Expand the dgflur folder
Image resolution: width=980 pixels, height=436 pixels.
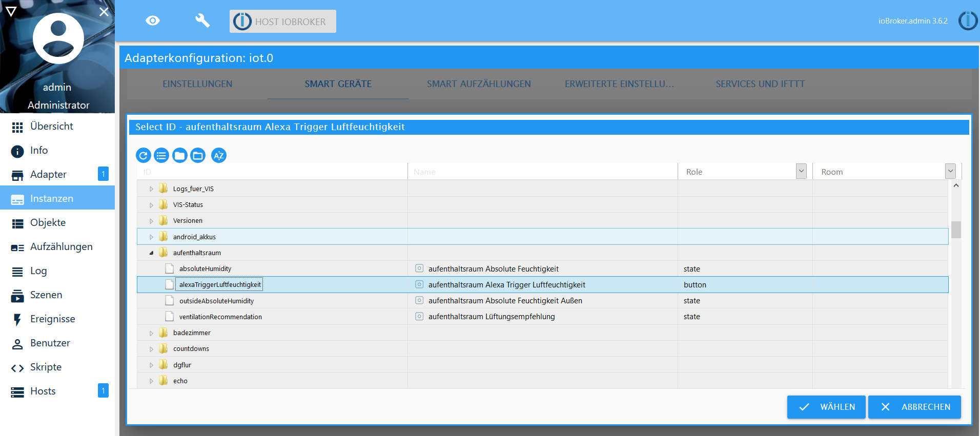(x=151, y=365)
